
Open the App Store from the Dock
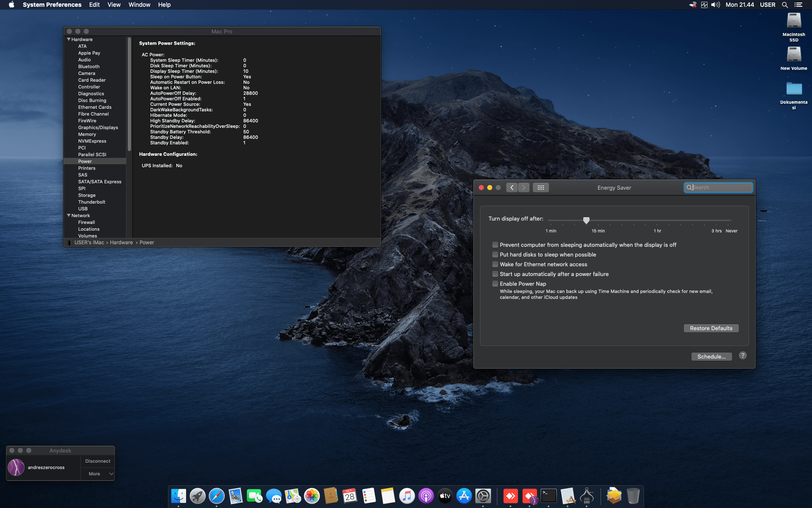pyautogui.click(x=464, y=496)
